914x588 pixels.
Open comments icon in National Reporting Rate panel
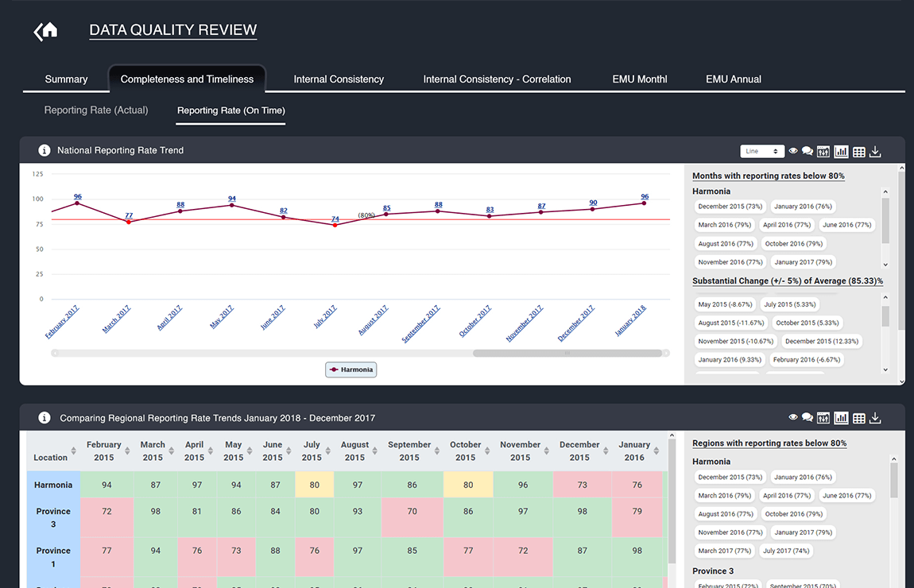807,152
